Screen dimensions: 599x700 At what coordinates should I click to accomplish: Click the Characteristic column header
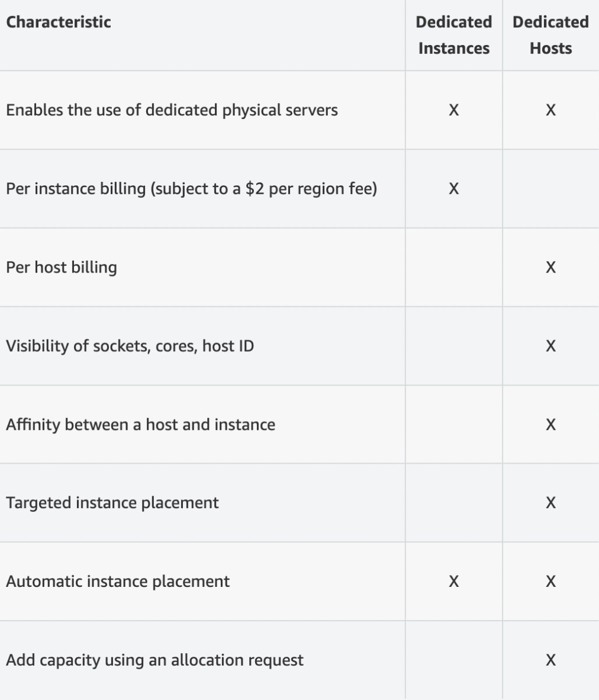point(59,22)
